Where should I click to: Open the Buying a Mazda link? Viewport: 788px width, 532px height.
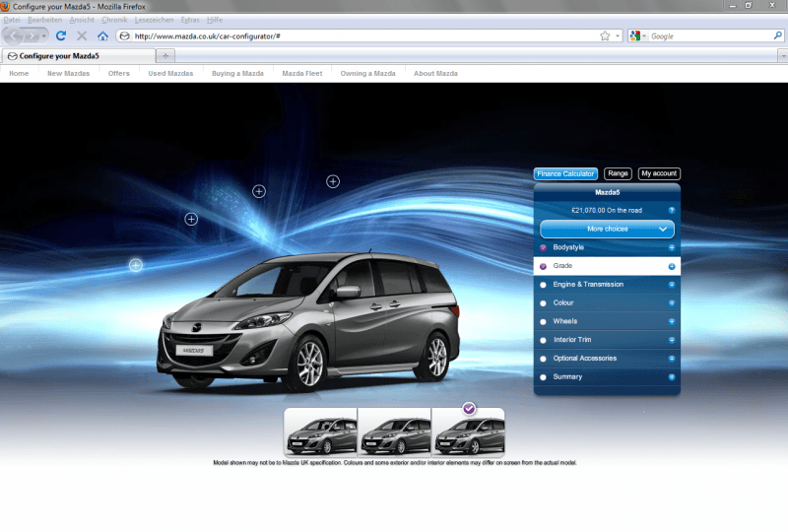[x=237, y=74]
